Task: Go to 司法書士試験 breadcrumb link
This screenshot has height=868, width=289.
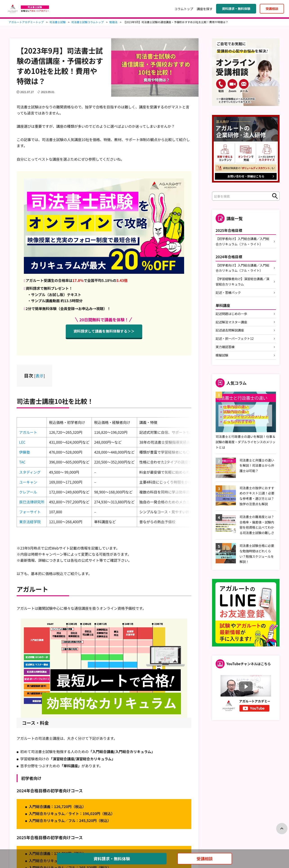Action: coord(58,22)
